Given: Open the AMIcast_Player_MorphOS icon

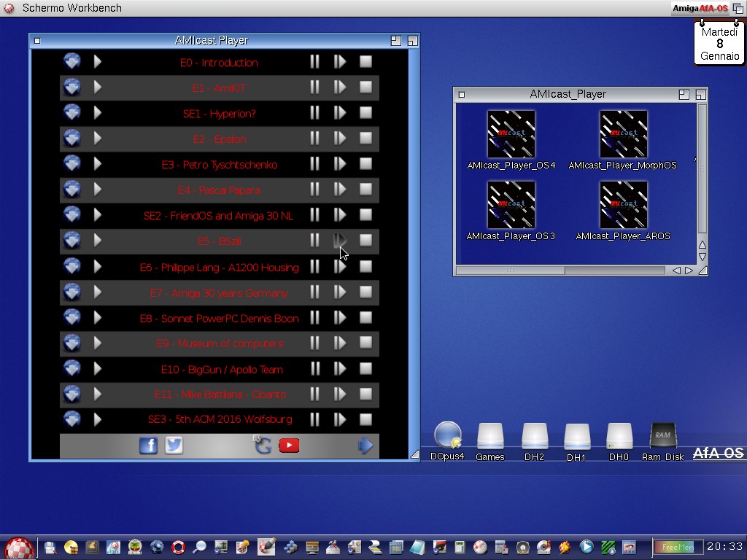Looking at the screenshot, I should point(623,134).
